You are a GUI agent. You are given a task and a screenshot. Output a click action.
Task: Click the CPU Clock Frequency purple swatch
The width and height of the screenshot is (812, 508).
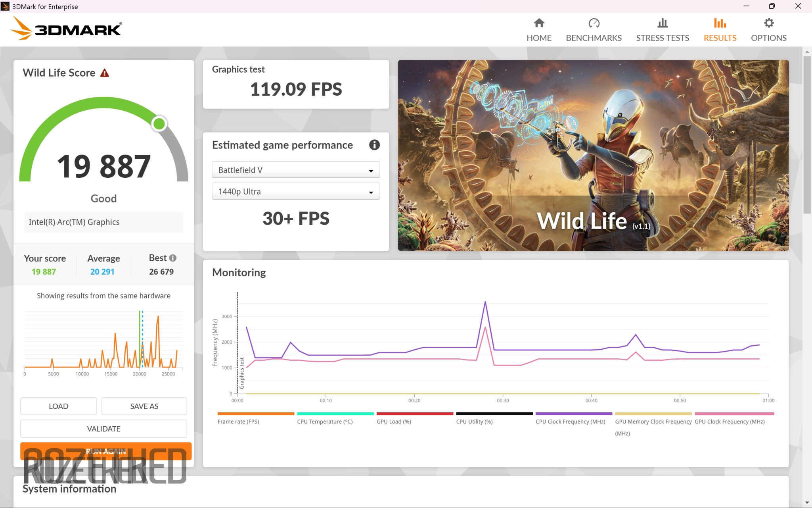[573, 414]
